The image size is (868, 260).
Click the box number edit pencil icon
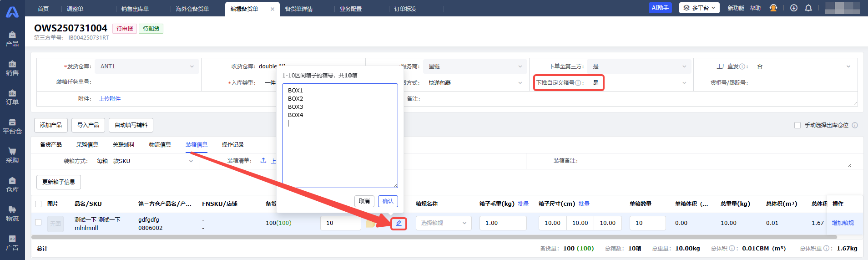click(399, 223)
